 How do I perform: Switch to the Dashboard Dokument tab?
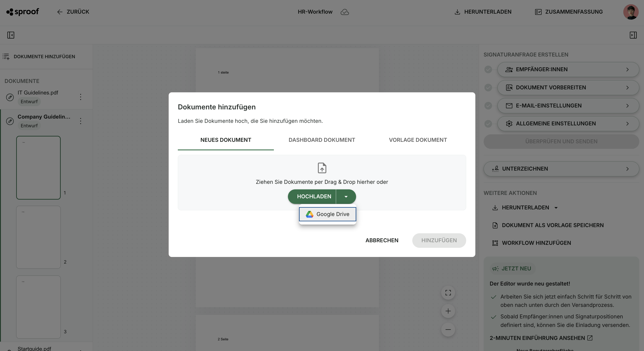click(322, 140)
